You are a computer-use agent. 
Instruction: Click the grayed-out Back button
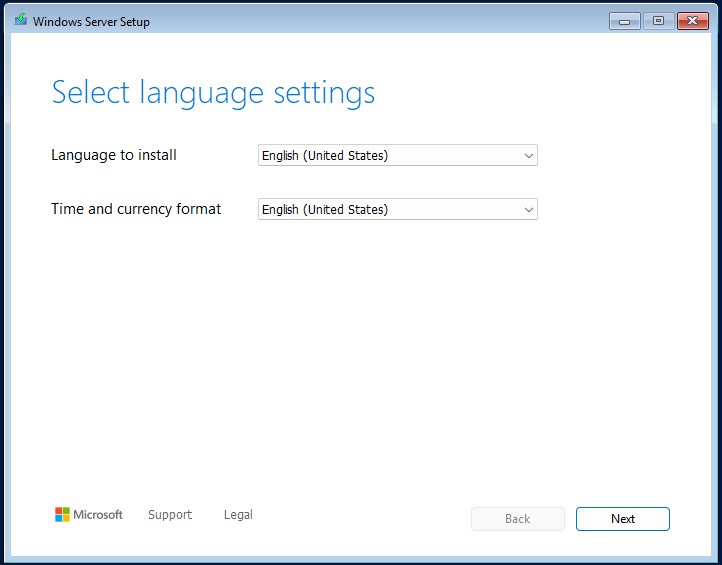pyautogui.click(x=518, y=519)
